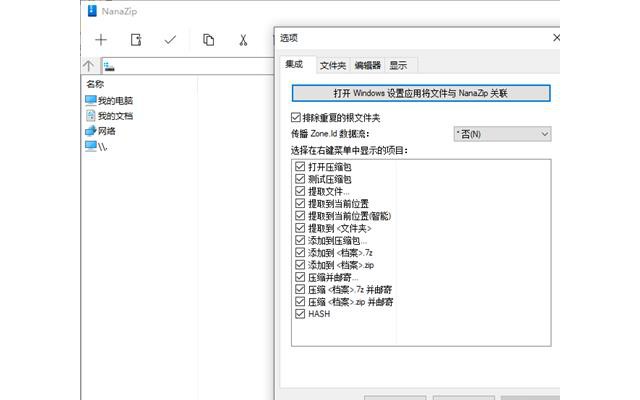Image resolution: width=640 pixels, height=400 pixels.
Task: Click the Add (plus) toolbar icon
Action: (x=101, y=40)
